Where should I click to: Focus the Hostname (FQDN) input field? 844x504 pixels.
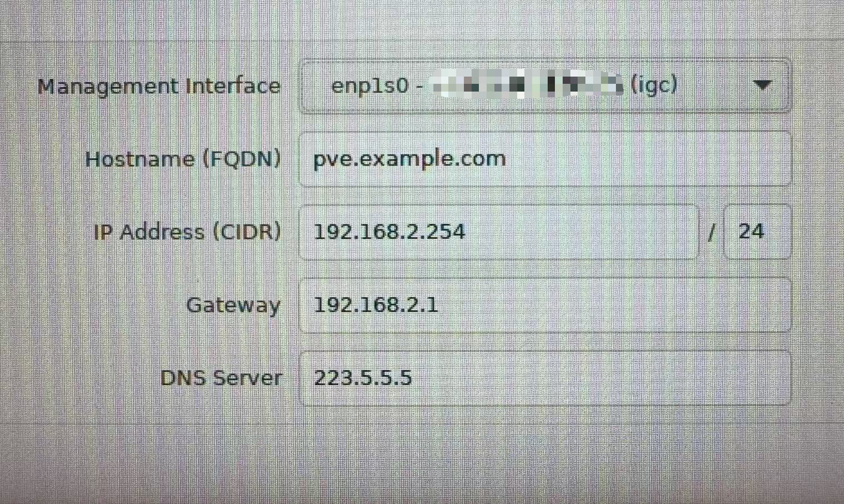coord(545,159)
